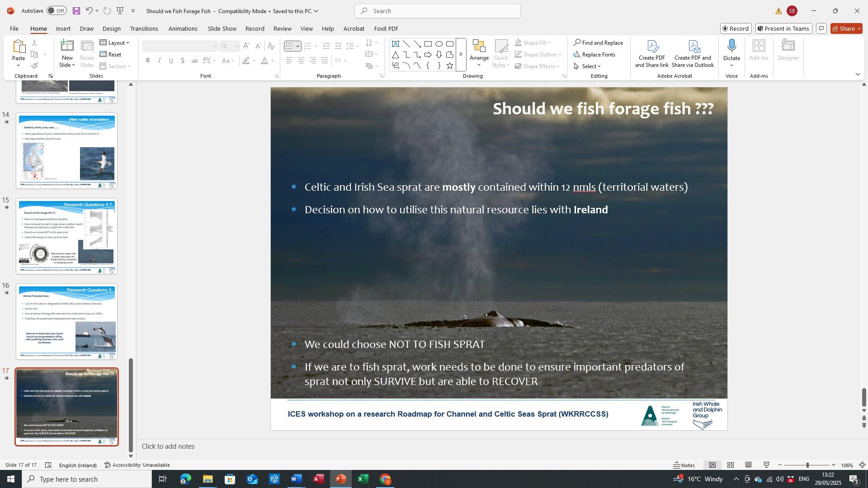Open the Font Size combo box

tap(229, 46)
